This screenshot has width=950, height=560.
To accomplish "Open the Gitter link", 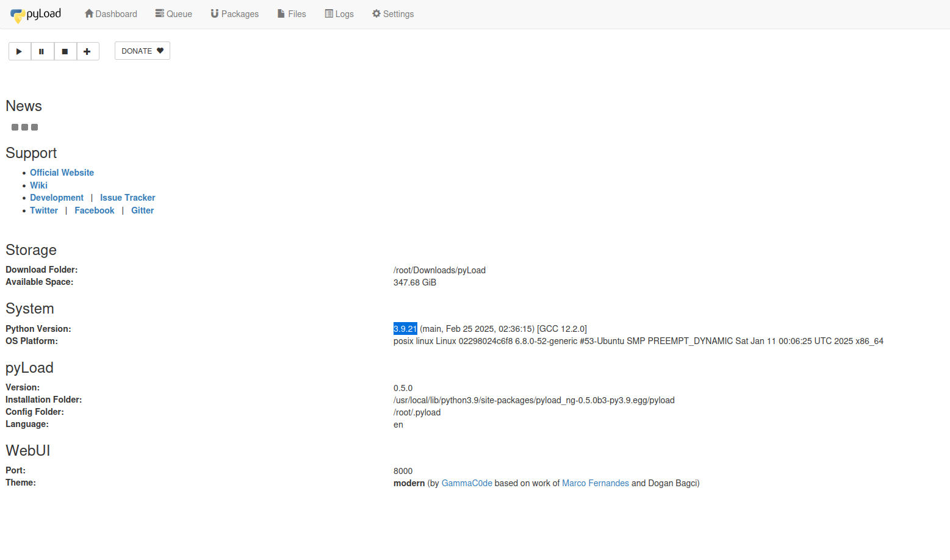I will 142,210.
